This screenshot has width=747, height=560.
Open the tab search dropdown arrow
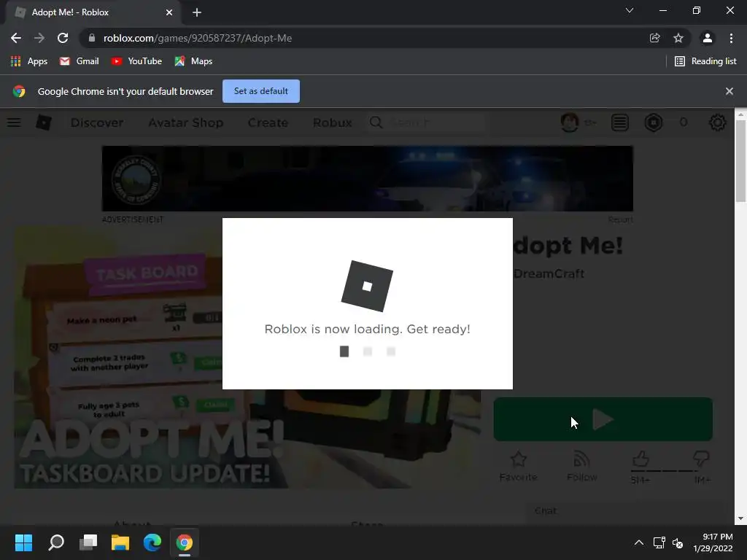pos(630,10)
